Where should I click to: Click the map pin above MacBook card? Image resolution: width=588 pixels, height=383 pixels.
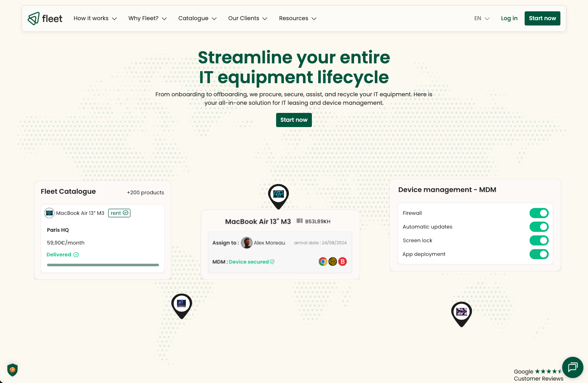pyautogui.click(x=279, y=195)
